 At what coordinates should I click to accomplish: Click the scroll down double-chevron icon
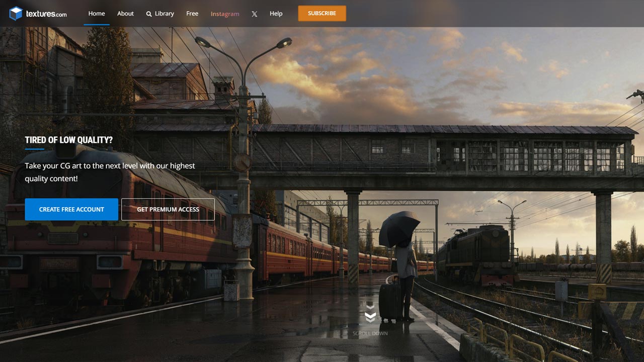click(370, 314)
